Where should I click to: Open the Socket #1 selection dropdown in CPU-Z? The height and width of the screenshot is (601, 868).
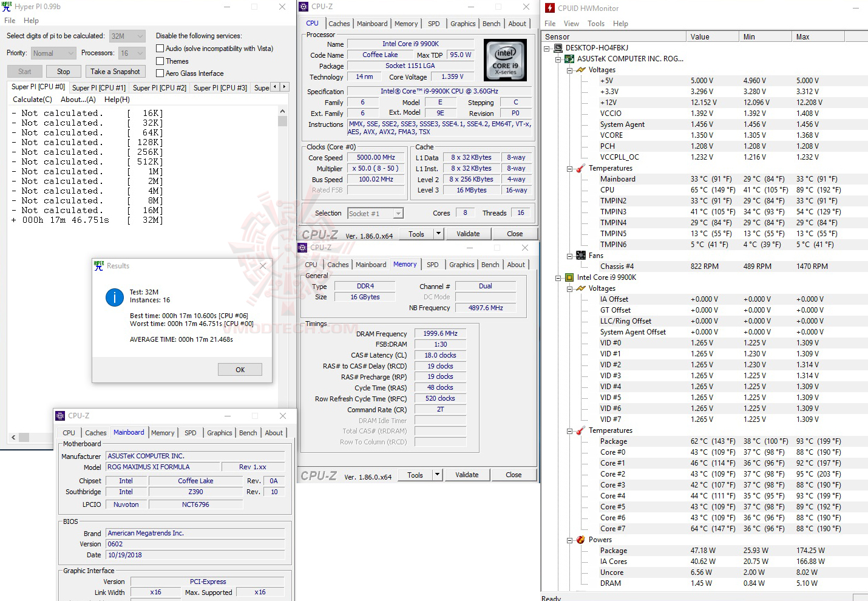[398, 213]
